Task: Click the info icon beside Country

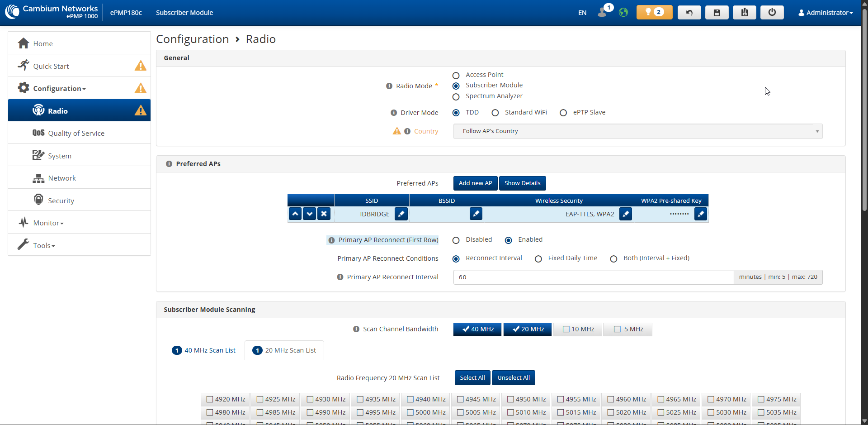Action: tap(407, 131)
